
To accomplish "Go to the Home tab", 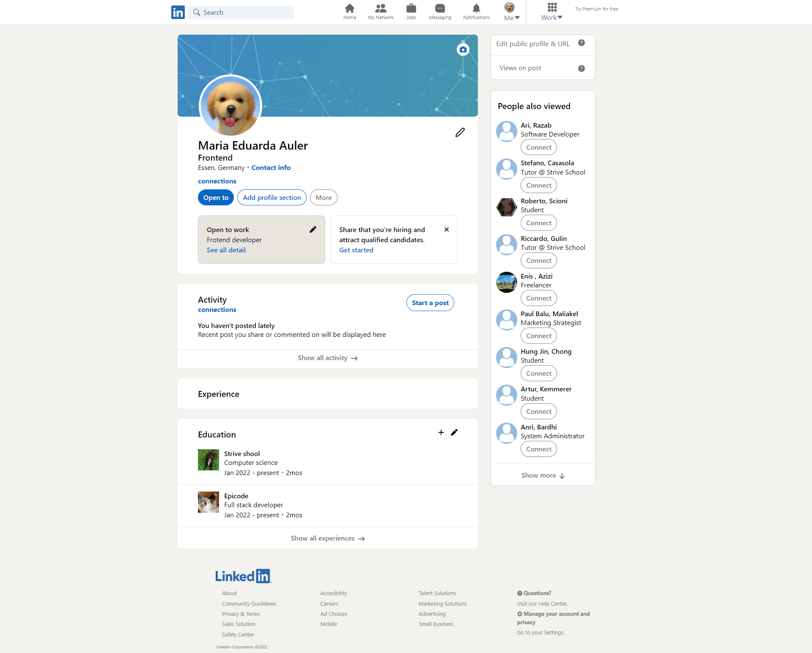I will (x=349, y=11).
